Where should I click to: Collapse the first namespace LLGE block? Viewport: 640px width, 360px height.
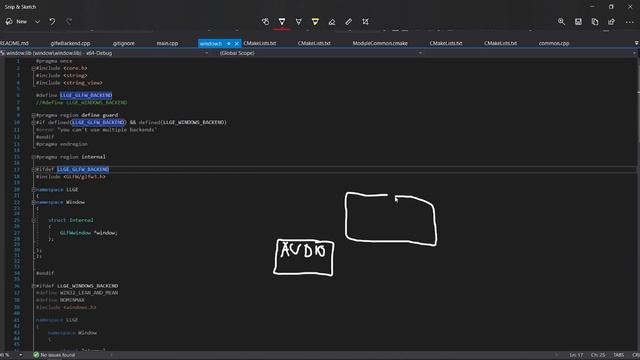click(34, 189)
